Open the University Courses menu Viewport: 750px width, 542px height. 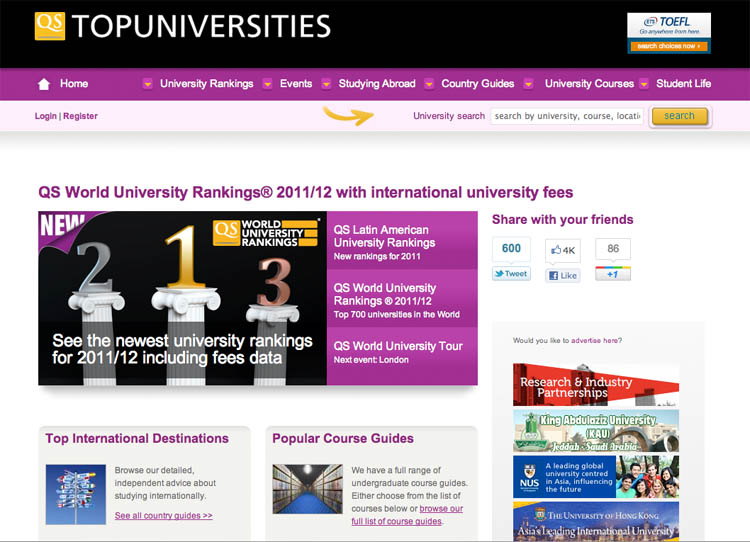click(589, 84)
